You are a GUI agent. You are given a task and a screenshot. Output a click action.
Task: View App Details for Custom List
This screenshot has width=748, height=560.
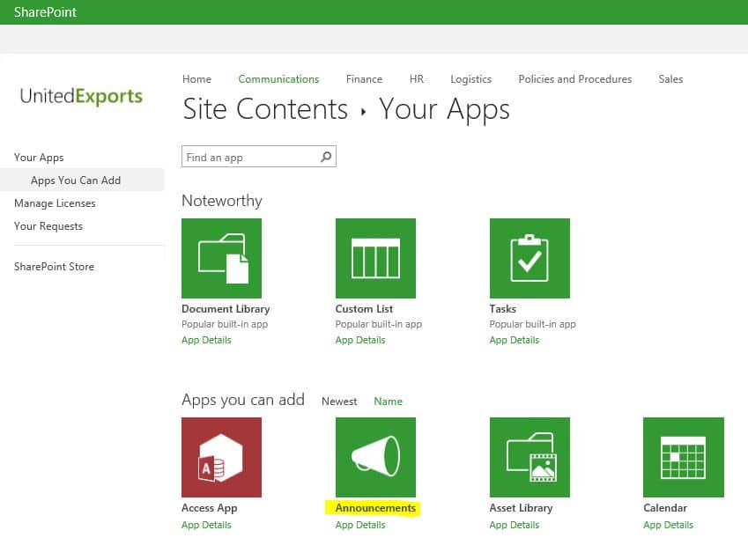(x=360, y=340)
